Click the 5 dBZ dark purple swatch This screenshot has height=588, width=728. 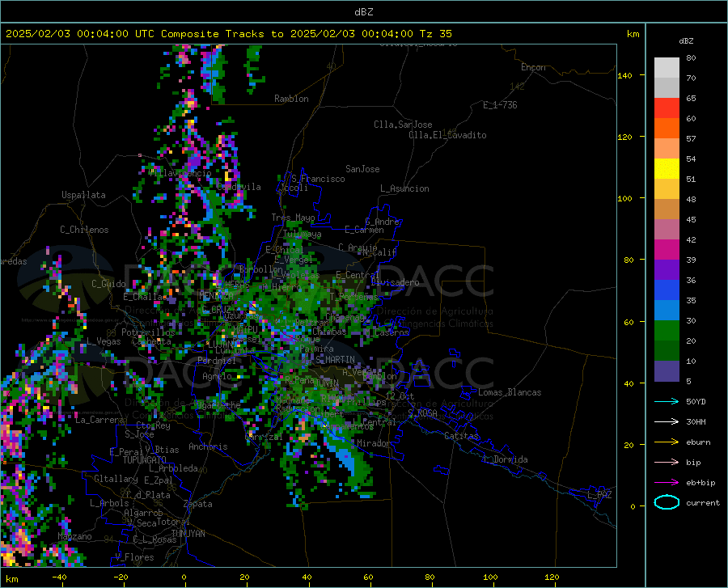click(667, 371)
